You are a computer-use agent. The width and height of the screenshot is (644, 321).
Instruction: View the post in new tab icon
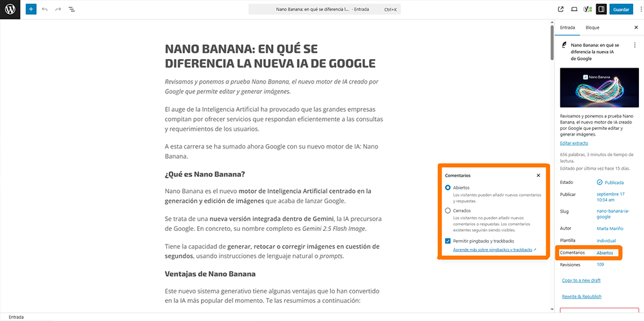[561, 9]
